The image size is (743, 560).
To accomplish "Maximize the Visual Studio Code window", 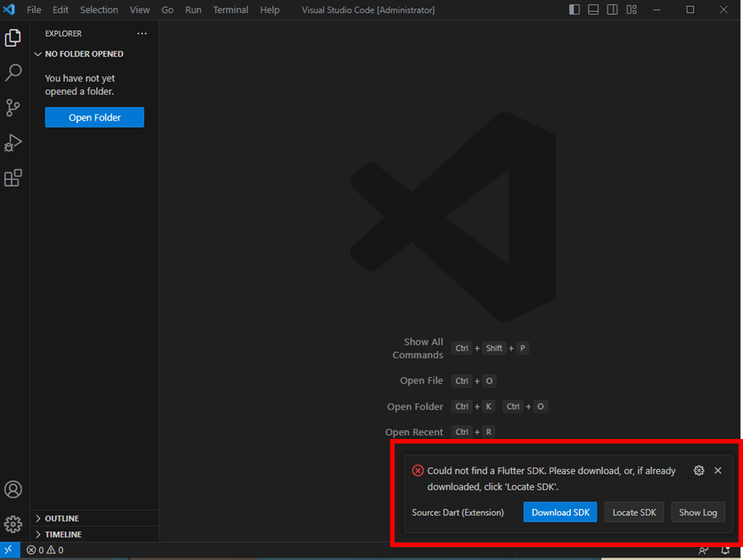I will click(x=690, y=9).
